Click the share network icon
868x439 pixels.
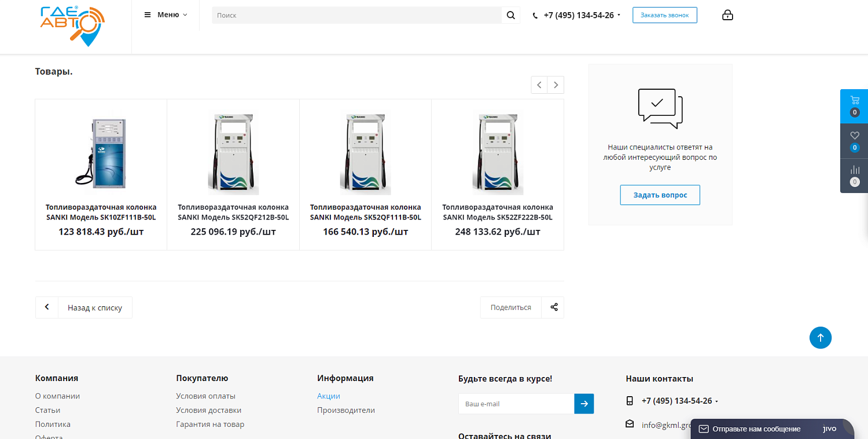554,308
